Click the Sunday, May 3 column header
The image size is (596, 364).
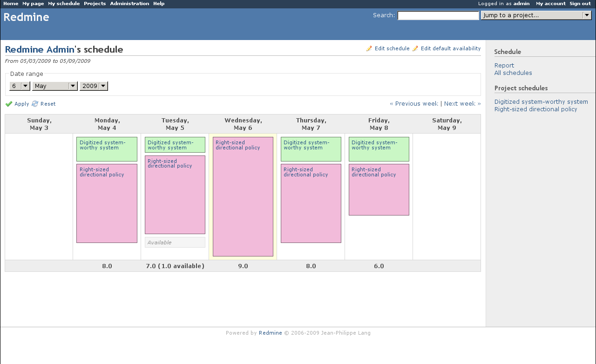click(39, 124)
